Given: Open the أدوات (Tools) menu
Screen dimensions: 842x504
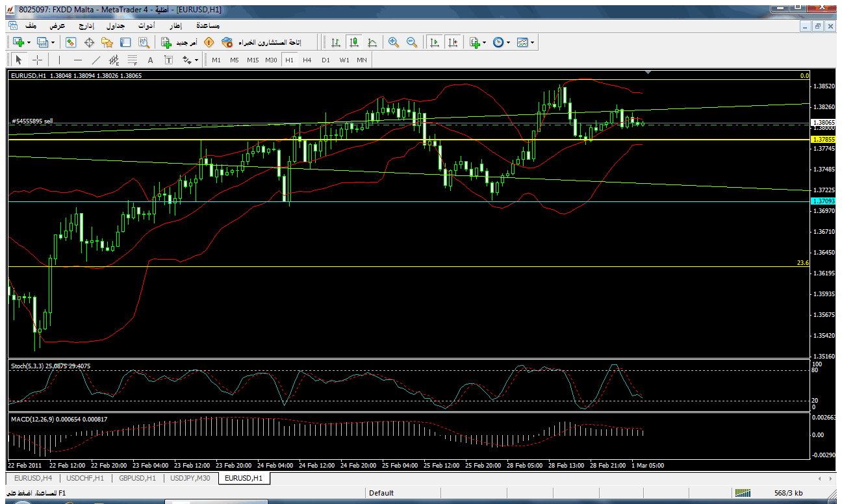Looking at the screenshot, I should tap(146, 25).
